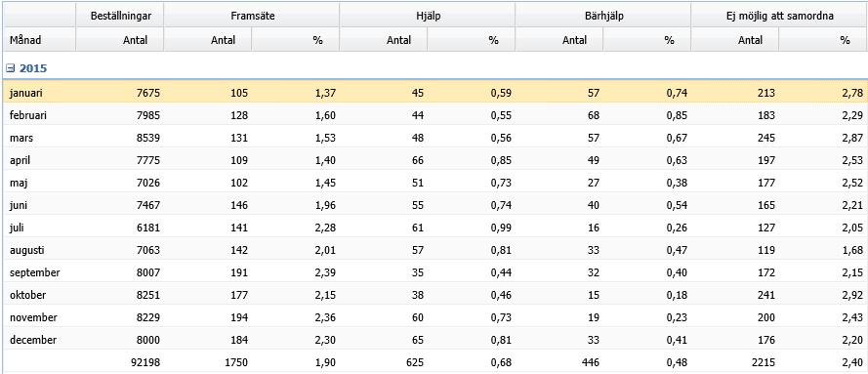Click mars Beställningar value 8539
868x374 pixels.
point(147,139)
